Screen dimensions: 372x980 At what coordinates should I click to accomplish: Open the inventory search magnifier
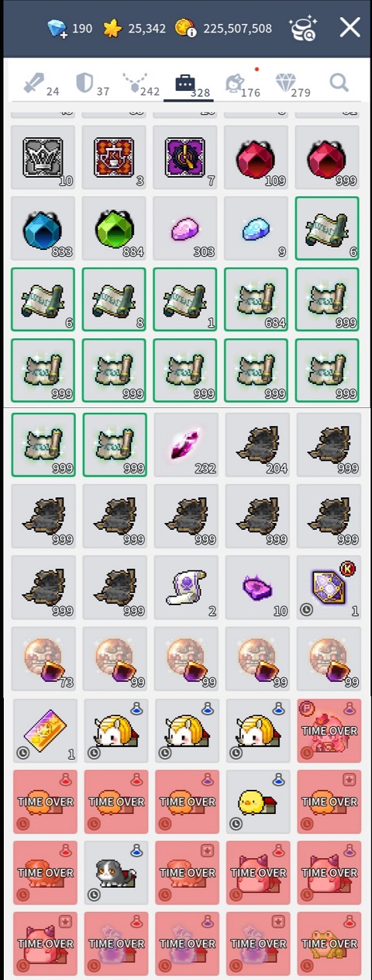coord(339,82)
